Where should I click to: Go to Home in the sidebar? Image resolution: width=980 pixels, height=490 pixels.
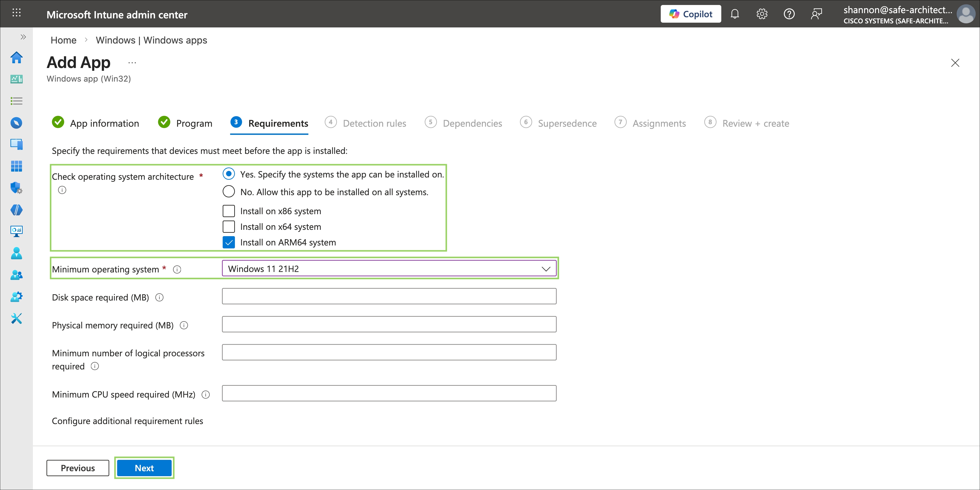pyautogui.click(x=16, y=57)
